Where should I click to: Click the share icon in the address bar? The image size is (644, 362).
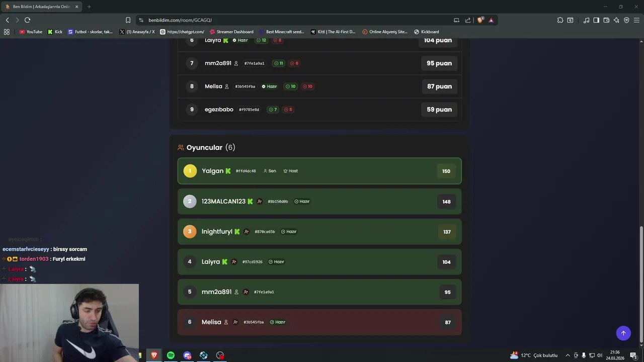(468, 20)
